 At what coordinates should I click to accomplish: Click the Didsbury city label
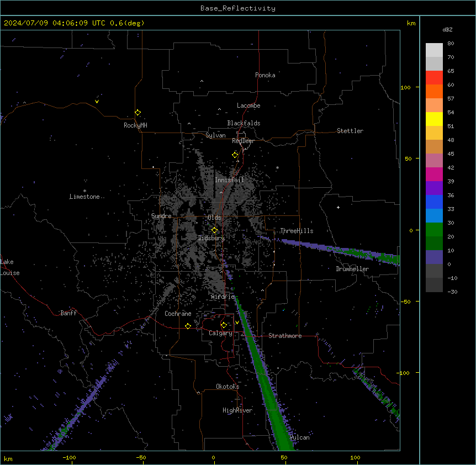(x=211, y=238)
